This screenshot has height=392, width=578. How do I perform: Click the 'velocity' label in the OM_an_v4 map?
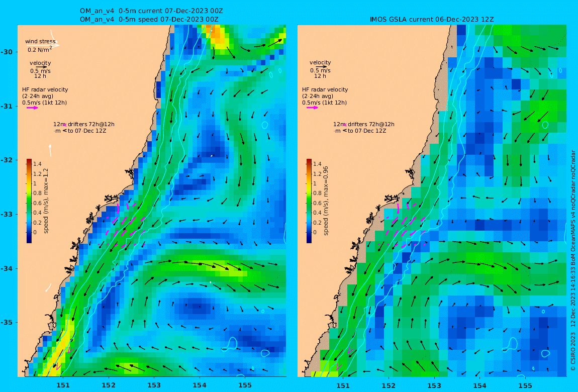[40, 63]
